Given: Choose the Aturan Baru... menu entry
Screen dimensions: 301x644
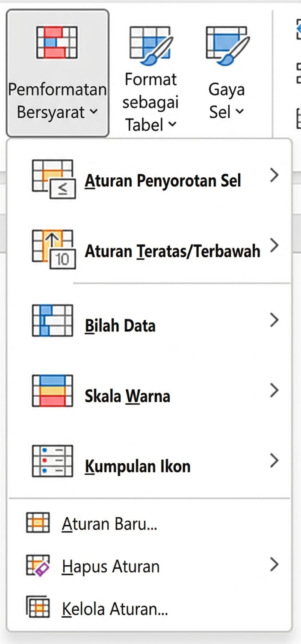Looking at the screenshot, I should 109,524.
